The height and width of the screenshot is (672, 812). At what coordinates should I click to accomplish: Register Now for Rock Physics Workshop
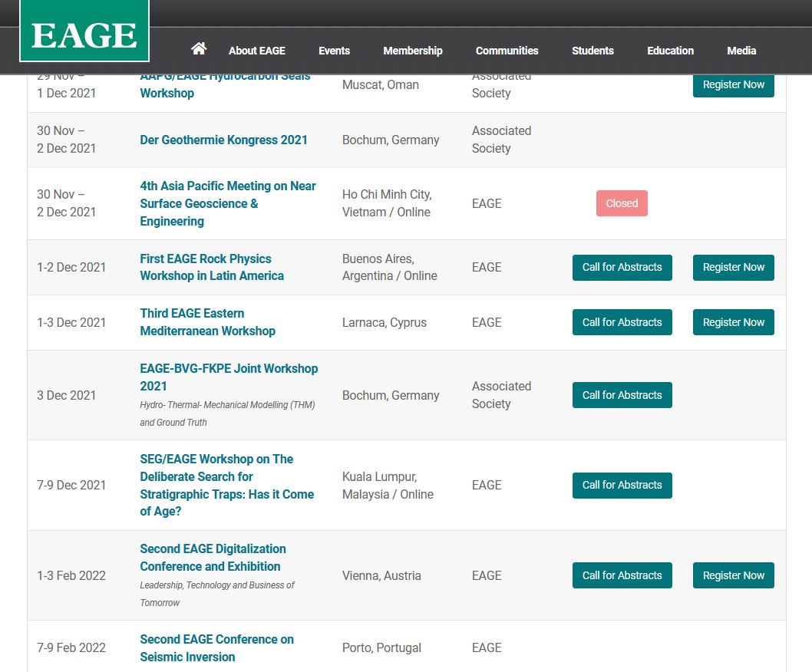tap(733, 267)
